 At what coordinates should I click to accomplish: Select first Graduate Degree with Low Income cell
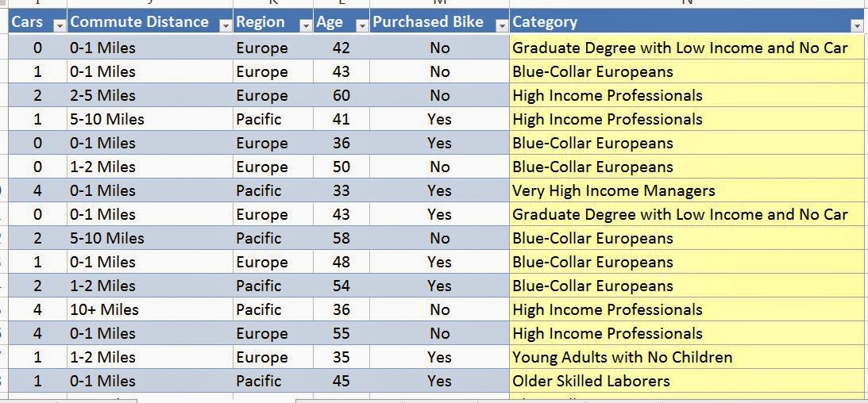click(x=686, y=48)
